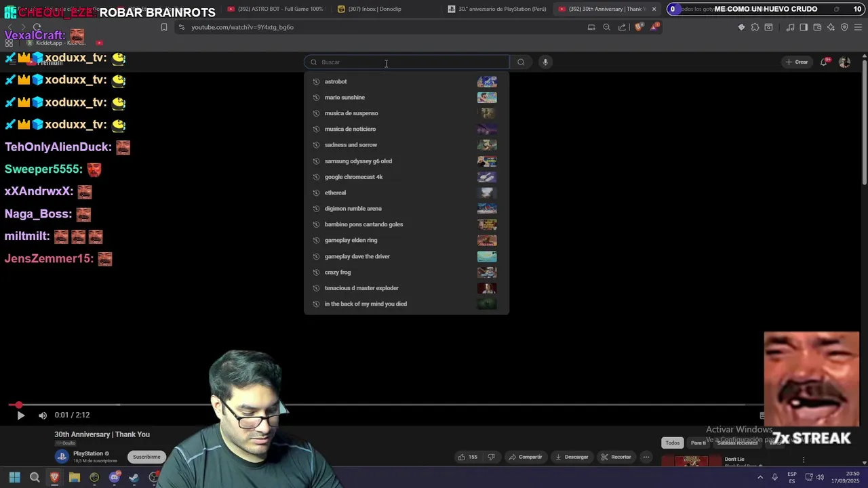Show hidden system tray icons chevron
Image resolution: width=868 pixels, height=488 pixels.
pyautogui.click(x=759, y=478)
